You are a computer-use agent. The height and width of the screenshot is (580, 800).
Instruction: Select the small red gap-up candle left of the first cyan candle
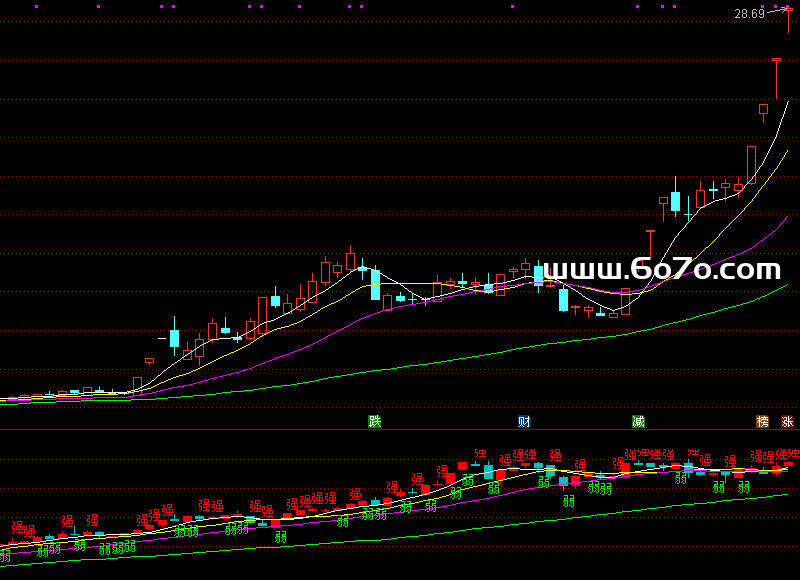tap(150, 360)
